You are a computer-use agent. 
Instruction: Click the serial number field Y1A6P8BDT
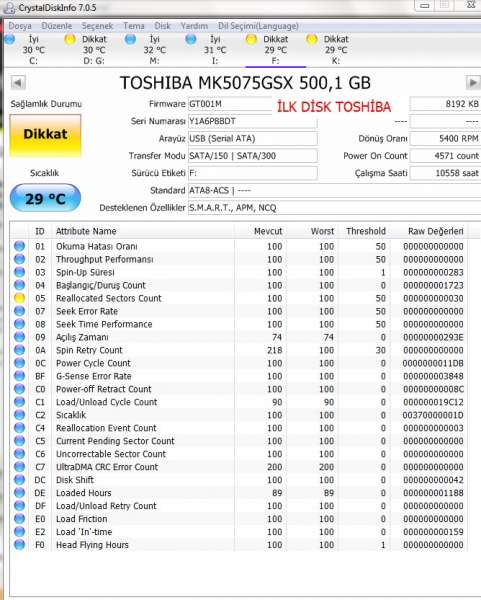pyautogui.click(x=253, y=121)
